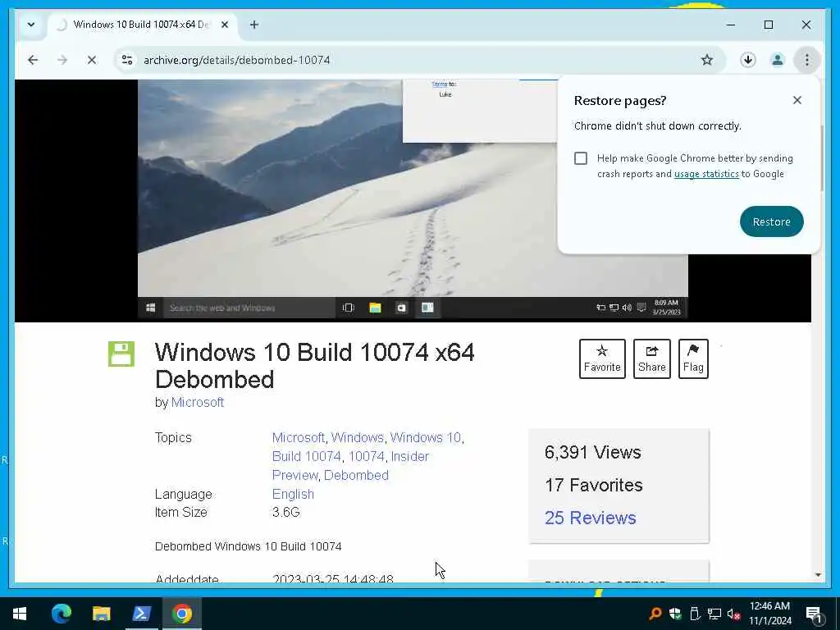This screenshot has width=840, height=630.
Task: Stop loading the page
Action: tap(92, 60)
